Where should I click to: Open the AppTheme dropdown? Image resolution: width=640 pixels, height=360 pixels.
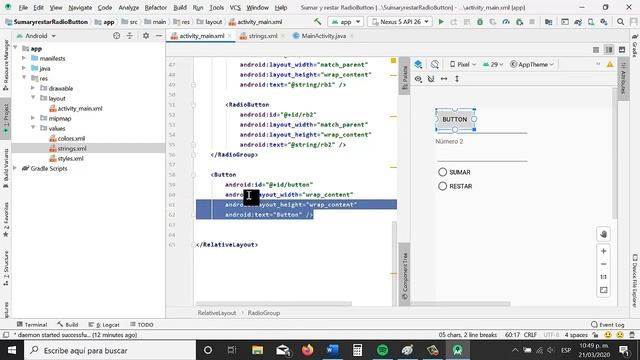tap(532, 64)
